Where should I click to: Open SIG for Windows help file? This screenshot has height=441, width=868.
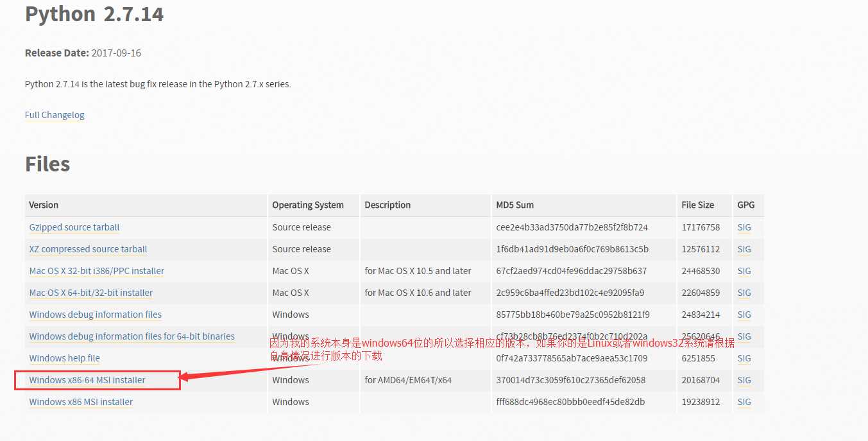pyautogui.click(x=744, y=358)
